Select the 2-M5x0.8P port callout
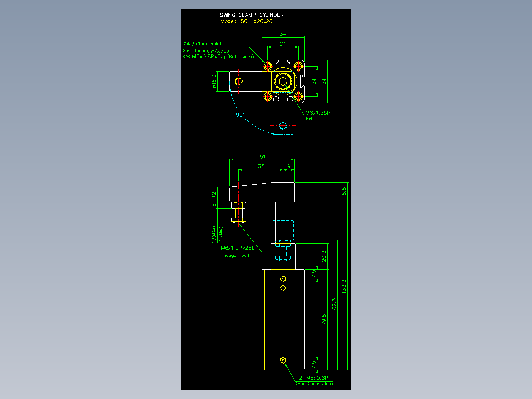The image size is (532, 399). point(313,378)
